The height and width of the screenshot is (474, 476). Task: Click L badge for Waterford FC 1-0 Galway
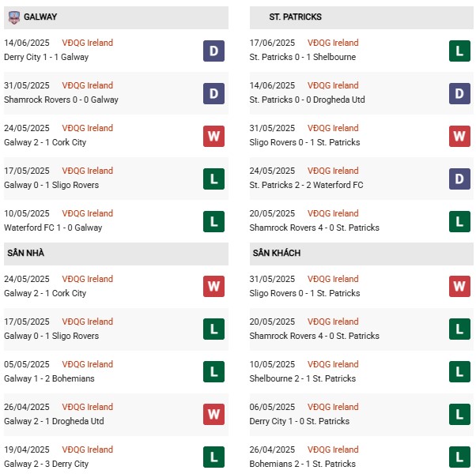click(213, 222)
